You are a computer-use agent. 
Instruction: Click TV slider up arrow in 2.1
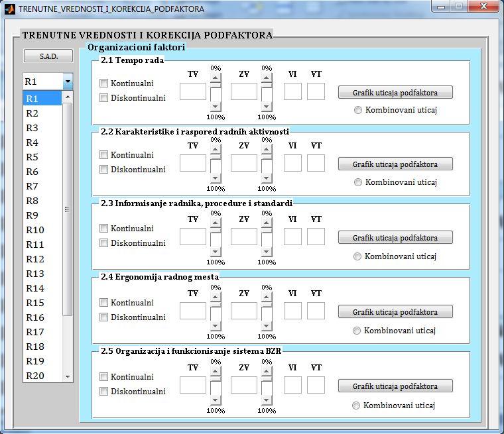tap(216, 78)
